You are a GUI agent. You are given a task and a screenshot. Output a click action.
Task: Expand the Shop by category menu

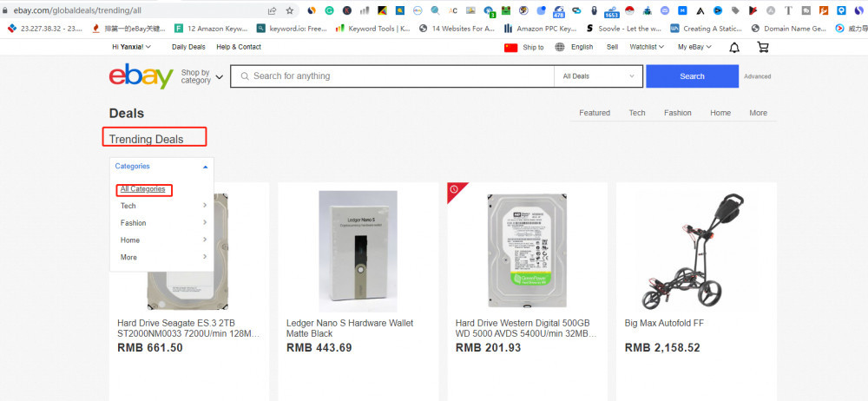[202, 76]
